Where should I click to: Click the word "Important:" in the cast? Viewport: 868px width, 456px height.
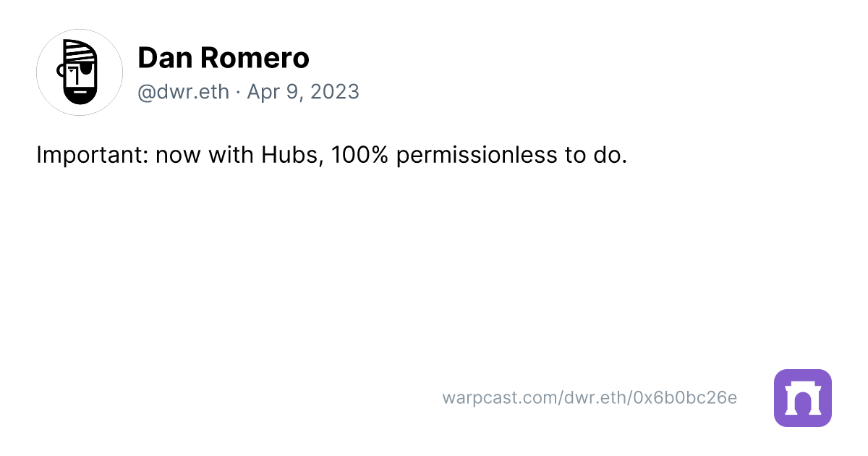91,155
